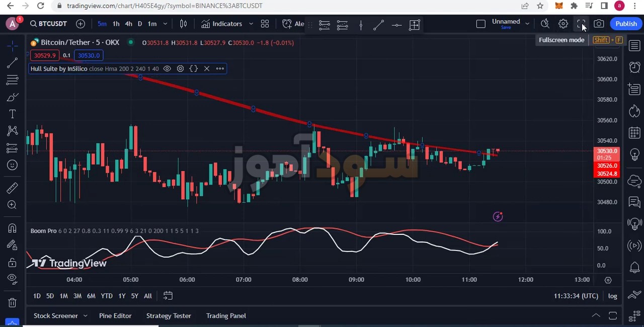Select the price range measure tool in floating toolbar

point(415,24)
